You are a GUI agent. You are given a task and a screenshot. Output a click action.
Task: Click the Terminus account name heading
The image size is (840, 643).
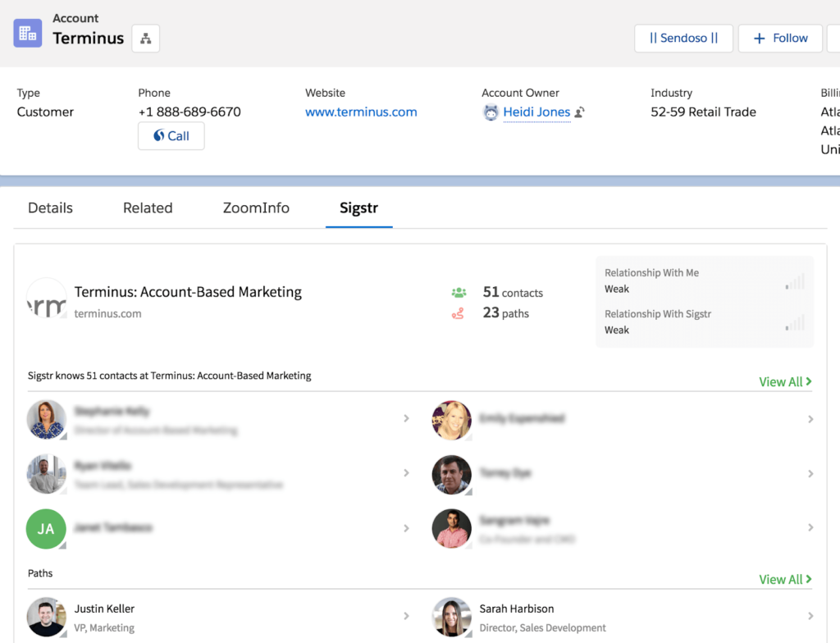coord(89,39)
